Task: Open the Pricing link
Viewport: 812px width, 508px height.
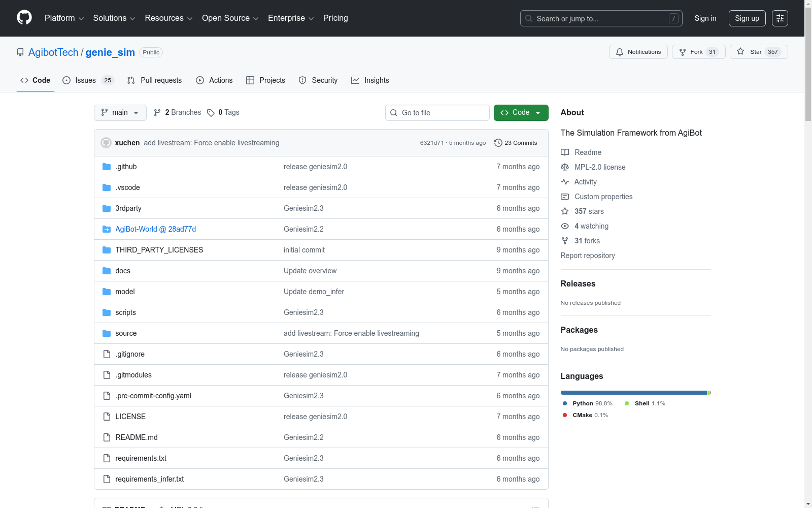Action: coord(335,18)
